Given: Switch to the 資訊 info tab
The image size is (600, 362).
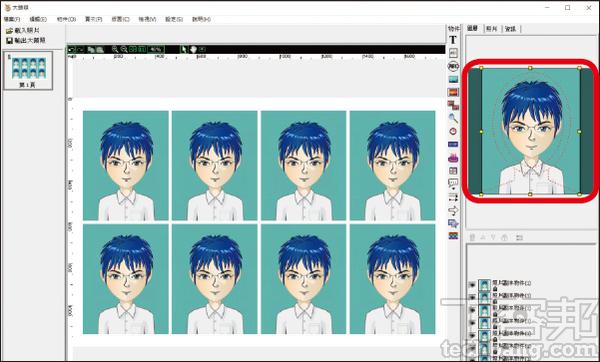Looking at the screenshot, I should click(x=510, y=29).
